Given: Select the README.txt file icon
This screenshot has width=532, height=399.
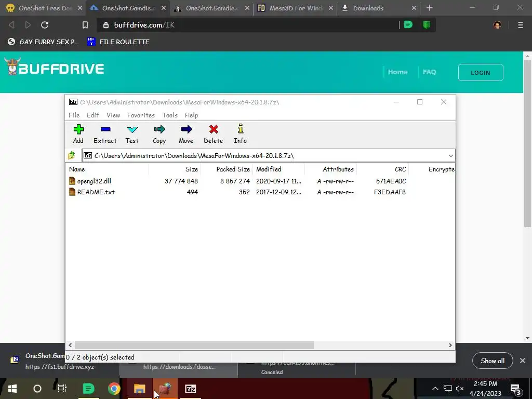Looking at the screenshot, I should 72,192.
